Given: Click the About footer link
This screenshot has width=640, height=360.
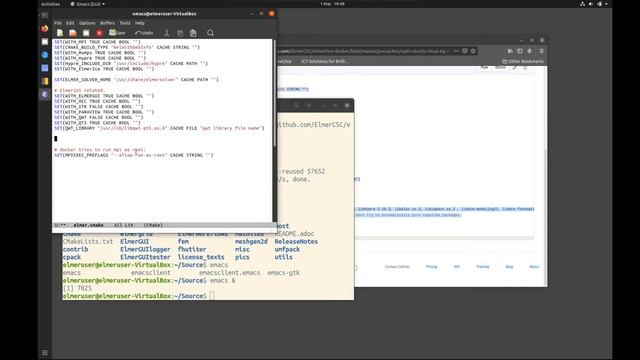Looking at the screenshot, I should pos(534,267).
